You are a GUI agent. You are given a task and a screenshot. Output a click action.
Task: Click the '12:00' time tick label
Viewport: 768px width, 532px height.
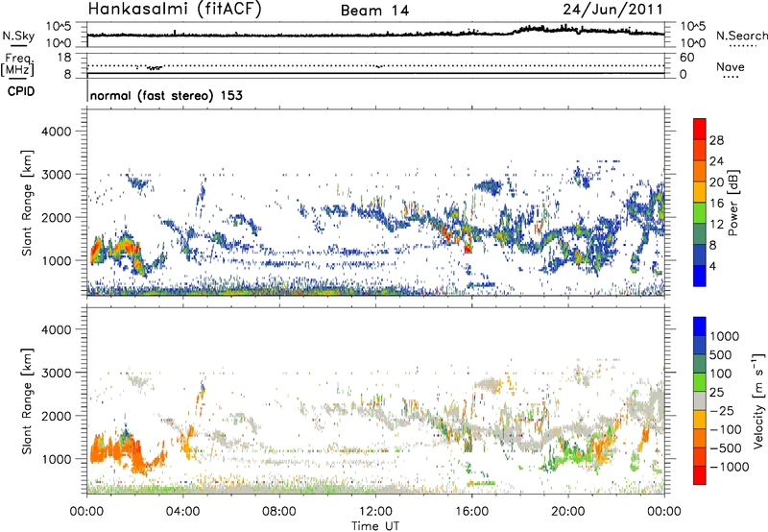375,512
